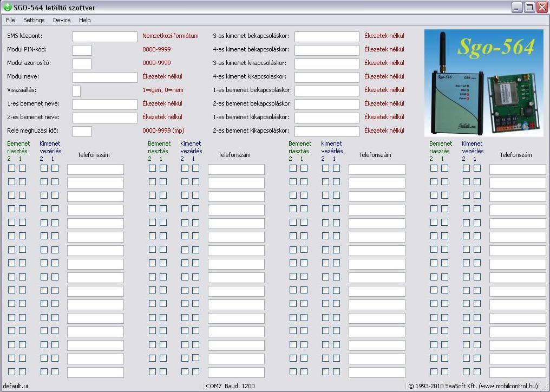Check first-row Bemenet riasztás 1 box, third column

pos(304,168)
